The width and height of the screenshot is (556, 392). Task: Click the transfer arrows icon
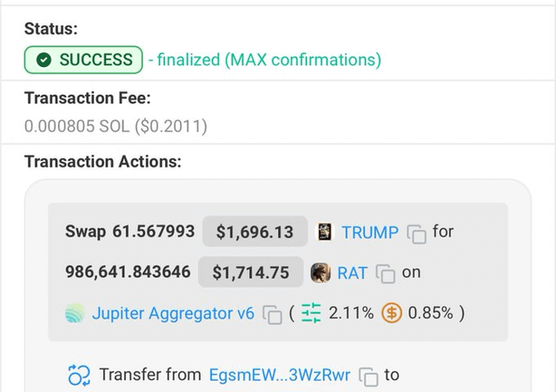79,375
